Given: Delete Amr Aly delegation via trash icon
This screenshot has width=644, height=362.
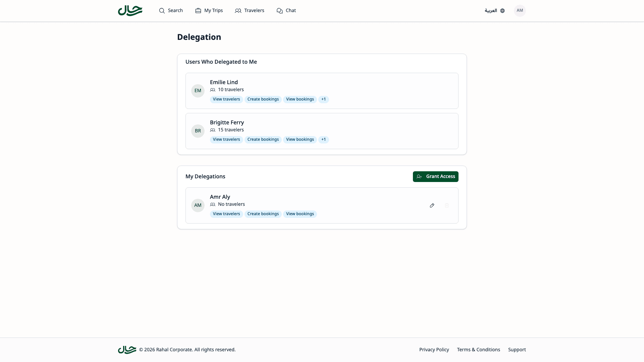Looking at the screenshot, I should coord(447,205).
